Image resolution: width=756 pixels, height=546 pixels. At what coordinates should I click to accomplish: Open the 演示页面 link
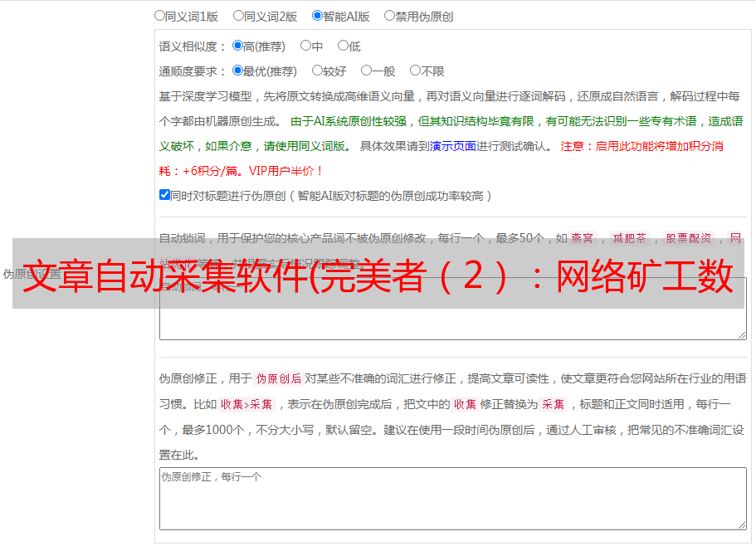click(453, 146)
